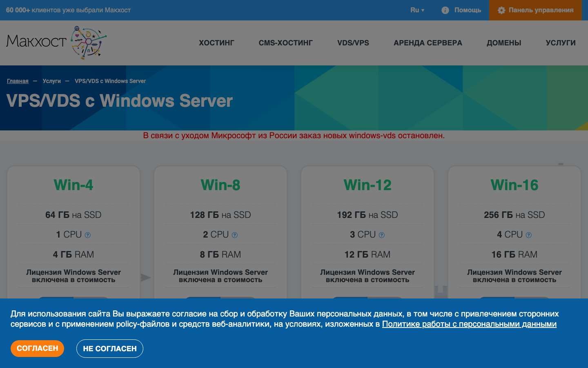The height and width of the screenshot is (368, 588).
Task: Click the Windows Server license text in Win-4
Action: click(x=73, y=276)
